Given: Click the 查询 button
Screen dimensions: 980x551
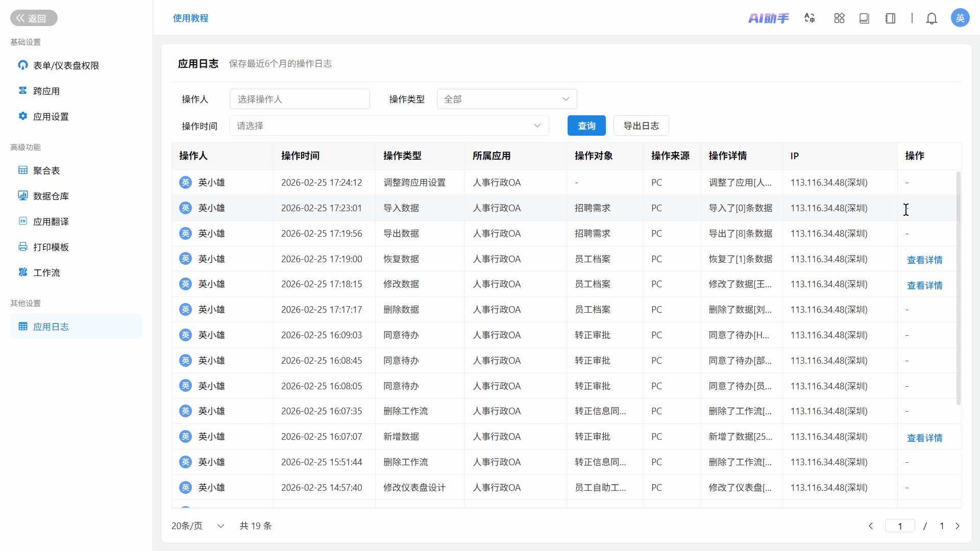Looking at the screenshot, I should click(x=586, y=126).
